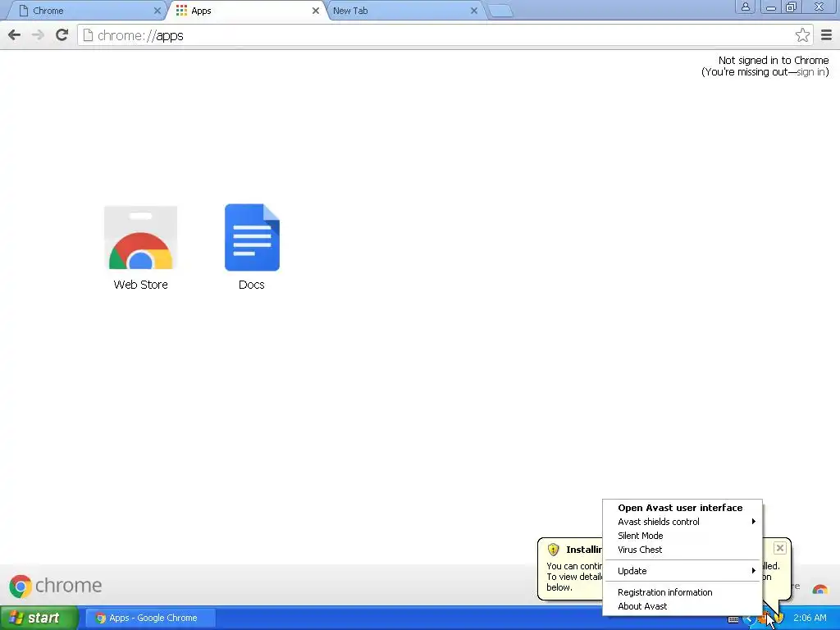This screenshot has width=840, height=630.
Task: Click the chrome logo in the footer
Action: (x=55, y=586)
